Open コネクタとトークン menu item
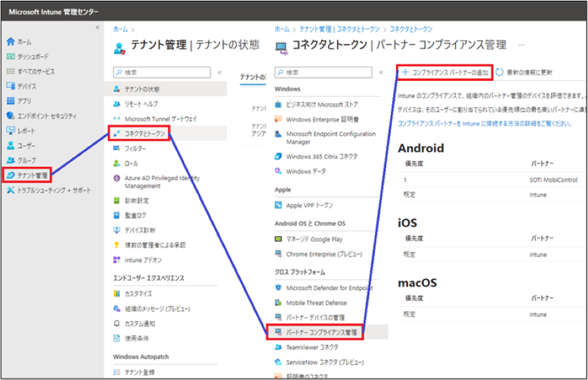The image size is (588, 380). (139, 134)
